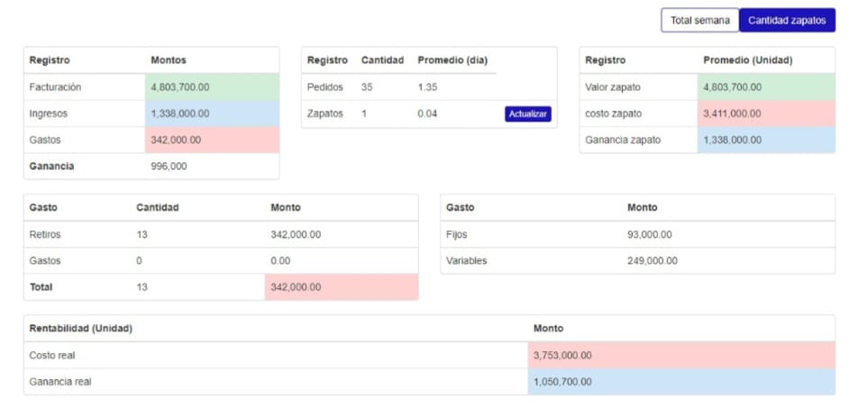Click the Zapatos daily average 0.04

(427, 114)
